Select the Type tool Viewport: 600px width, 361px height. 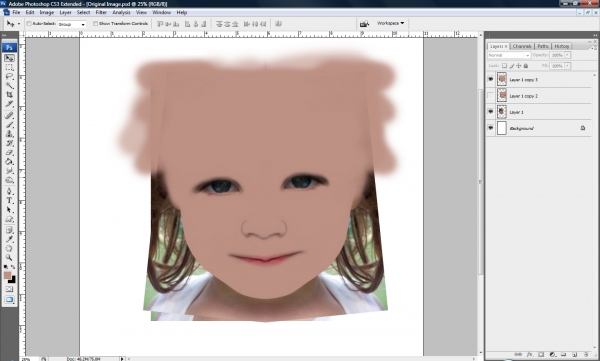click(9, 201)
